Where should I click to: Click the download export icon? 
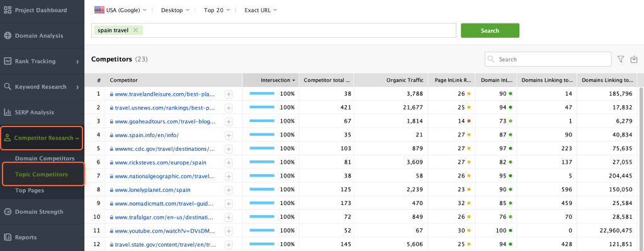click(x=634, y=60)
